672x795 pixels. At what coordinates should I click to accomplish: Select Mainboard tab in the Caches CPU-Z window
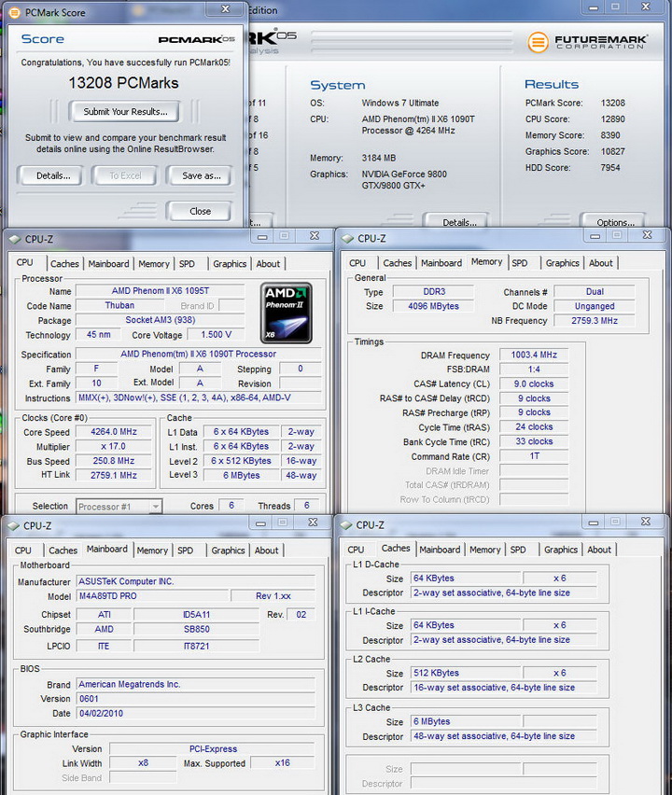[440, 550]
